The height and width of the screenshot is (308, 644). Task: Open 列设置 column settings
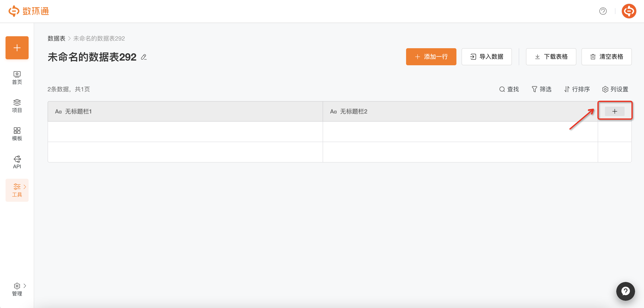pyautogui.click(x=615, y=89)
